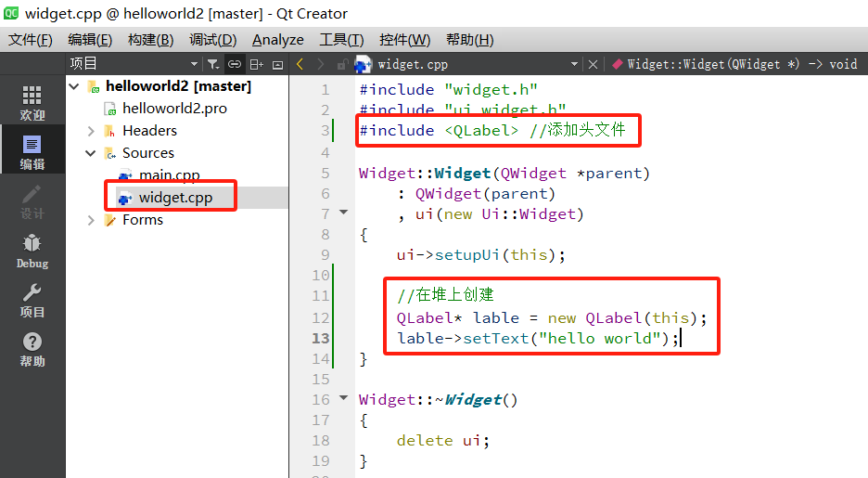
Task: Click on ui->setupUi(this); line
Action: [480, 255]
